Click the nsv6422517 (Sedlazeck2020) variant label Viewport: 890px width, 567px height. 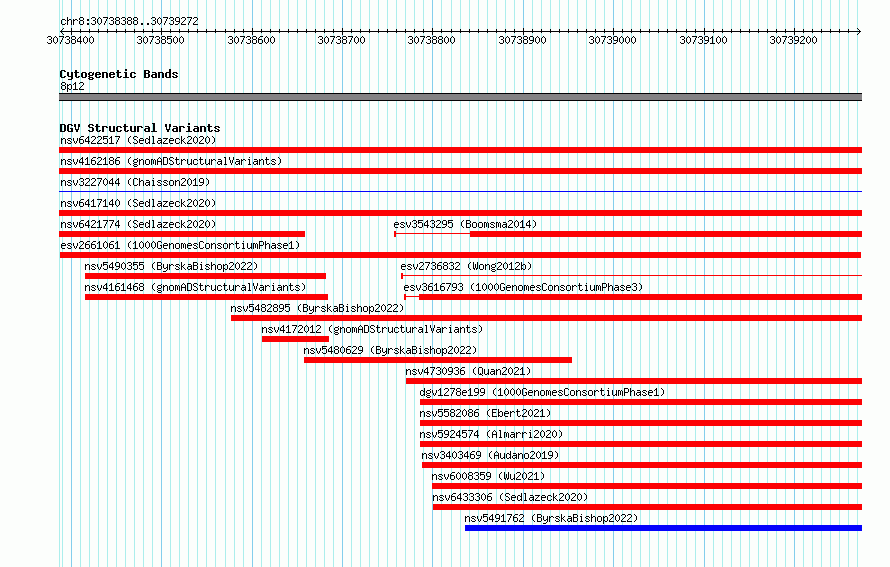138,140
